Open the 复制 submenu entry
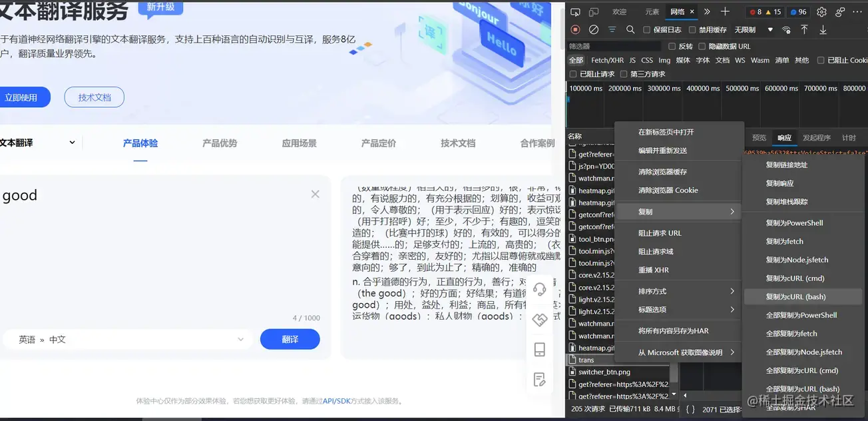The image size is (868, 421). pyautogui.click(x=678, y=212)
